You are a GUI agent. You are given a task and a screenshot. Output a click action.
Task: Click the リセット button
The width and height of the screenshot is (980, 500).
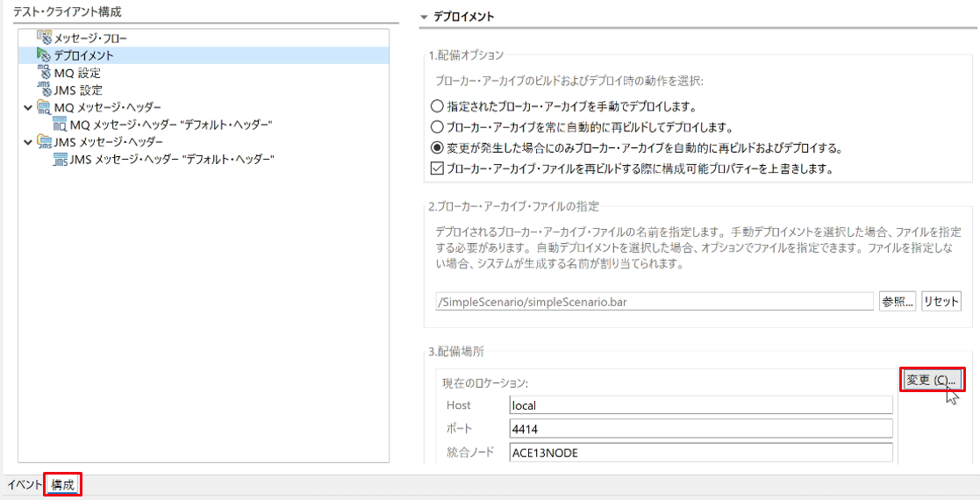[941, 301]
